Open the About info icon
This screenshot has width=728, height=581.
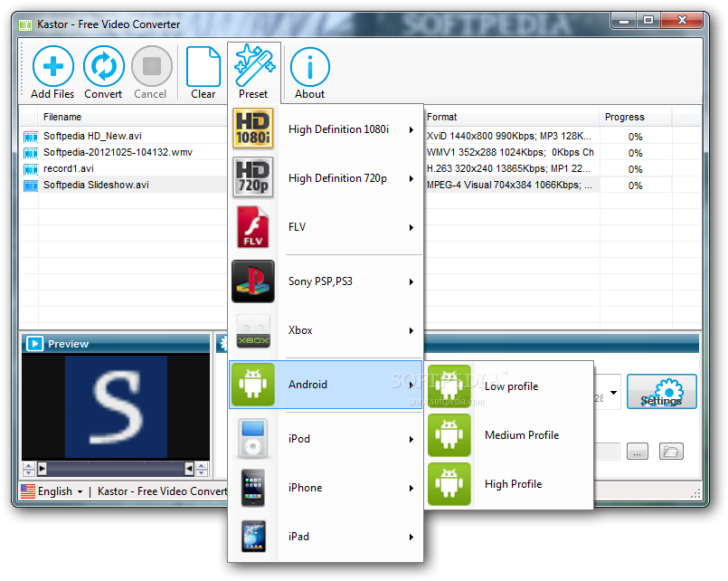[x=310, y=67]
